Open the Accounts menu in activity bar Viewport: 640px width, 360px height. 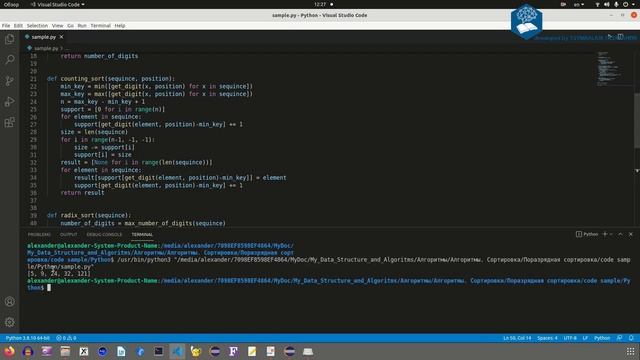coord(9,302)
